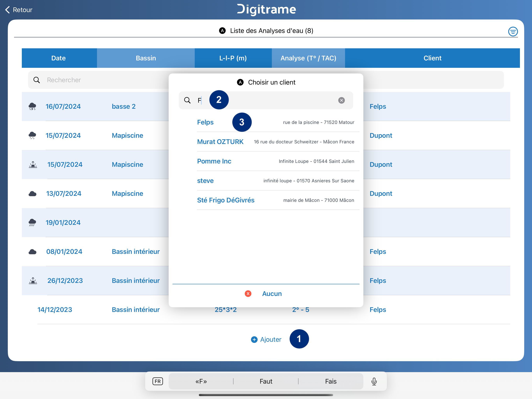The width and height of the screenshot is (532, 399).
Task: Open the 19/01/2024 analysis date
Action: [63, 223]
